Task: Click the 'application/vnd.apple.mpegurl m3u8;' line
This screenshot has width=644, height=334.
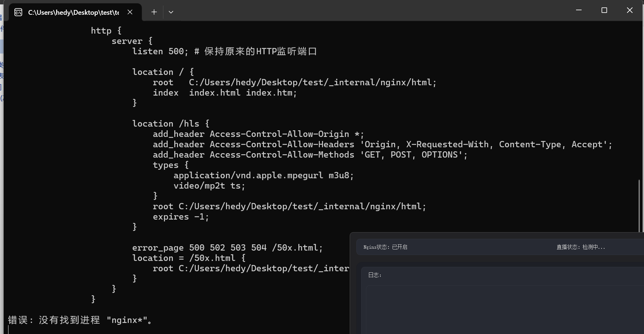Action: [263, 175]
